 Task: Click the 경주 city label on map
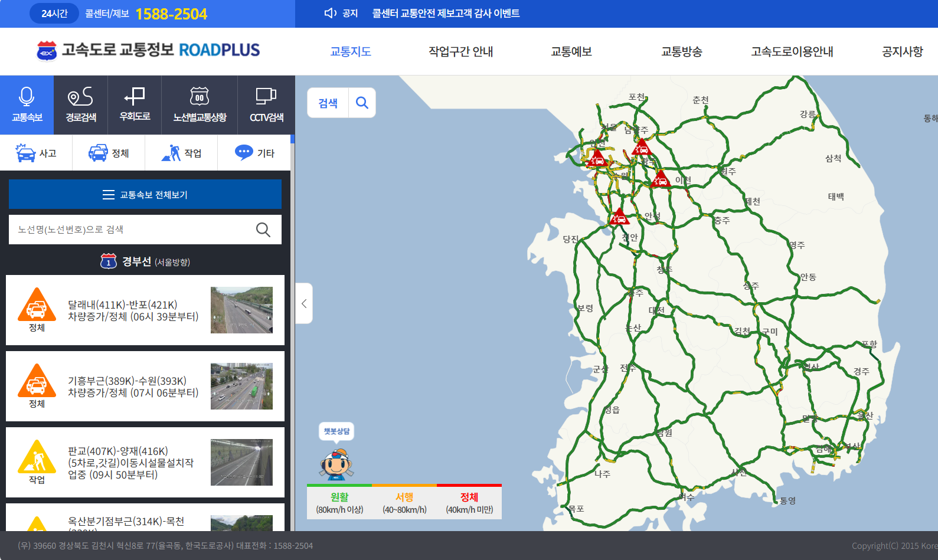tap(861, 371)
